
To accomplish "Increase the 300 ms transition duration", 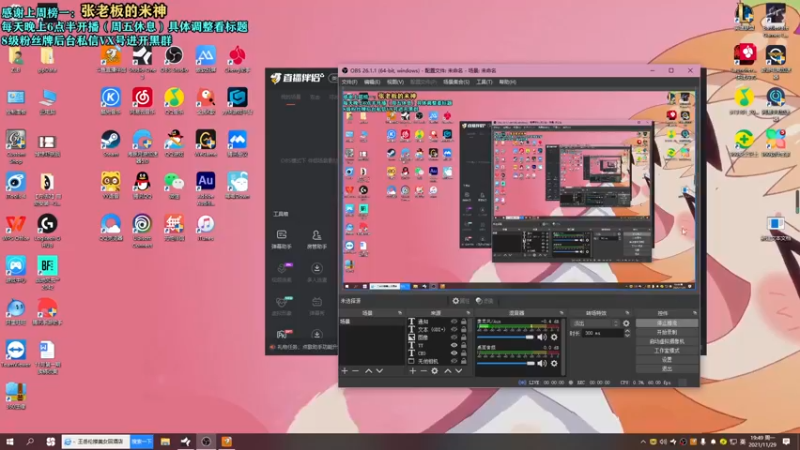I will click(627, 331).
